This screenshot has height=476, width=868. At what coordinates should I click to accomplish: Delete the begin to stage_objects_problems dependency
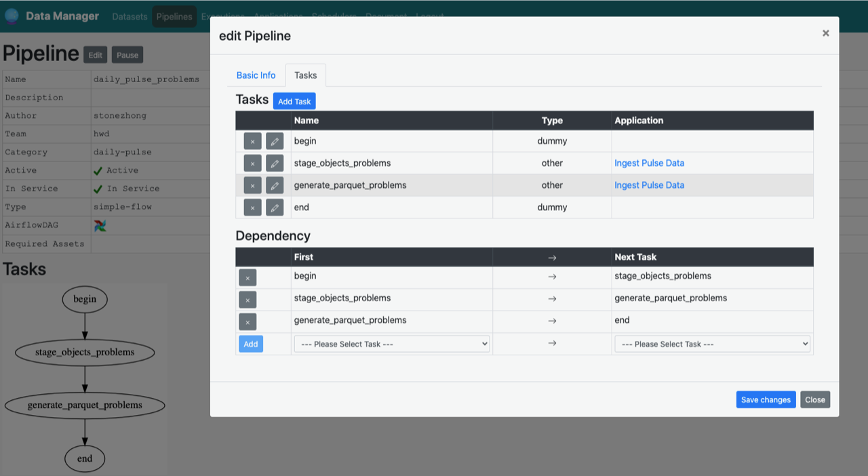click(x=248, y=277)
